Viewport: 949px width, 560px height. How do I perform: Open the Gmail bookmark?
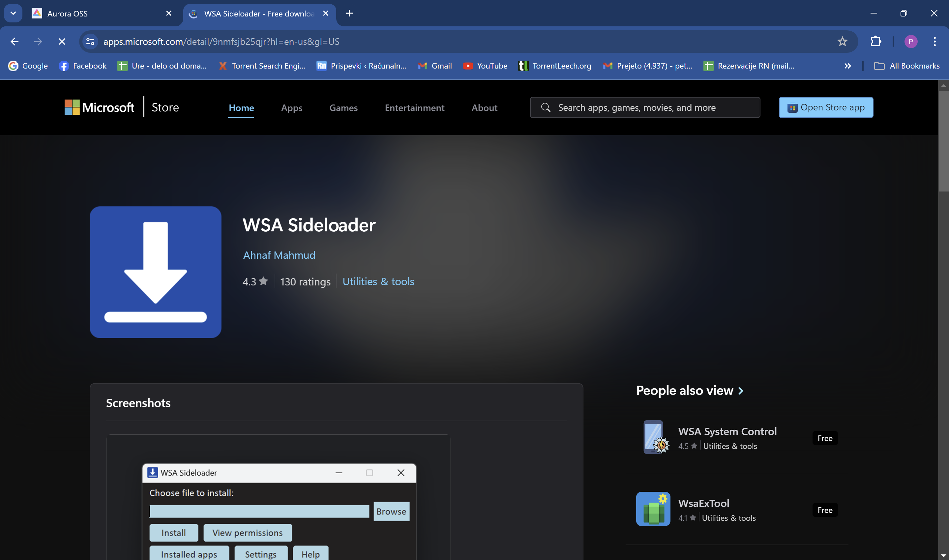[435, 66]
